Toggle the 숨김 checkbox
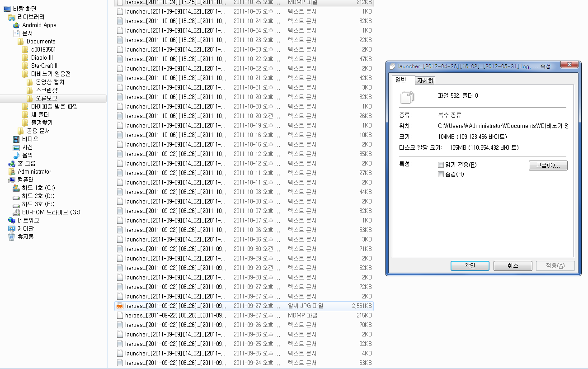Viewport: 588px width, 369px height. coord(441,175)
